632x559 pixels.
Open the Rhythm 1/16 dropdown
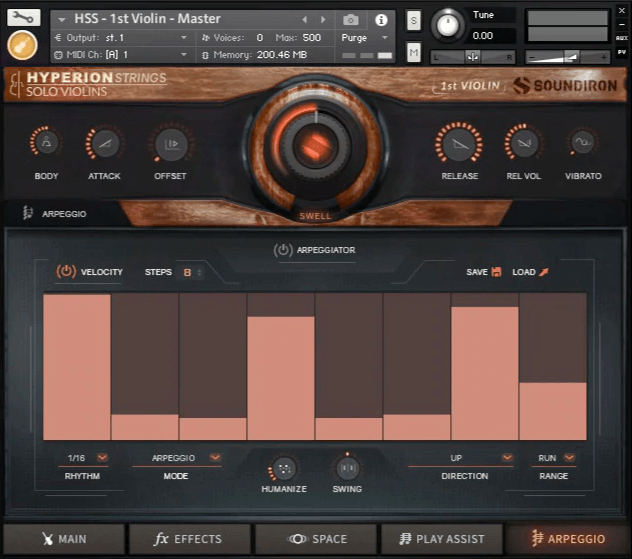click(102, 457)
